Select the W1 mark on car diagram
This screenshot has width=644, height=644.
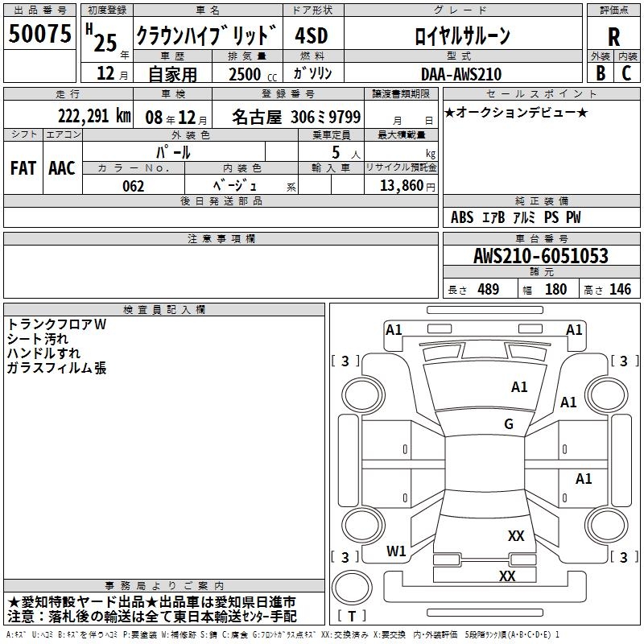(x=396, y=551)
